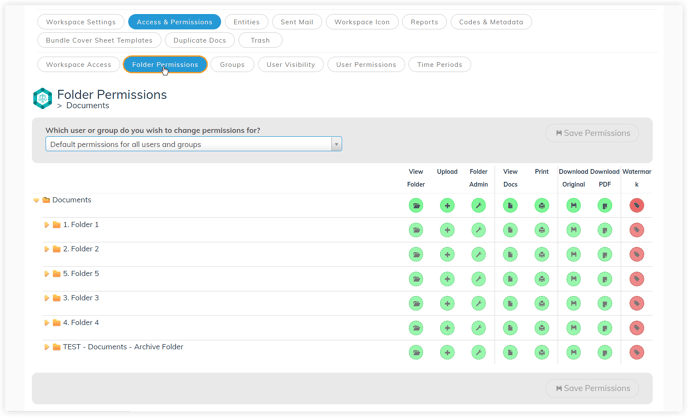Go to the Reports tab
This screenshot has height=417, width=688.
pos(424,22)
